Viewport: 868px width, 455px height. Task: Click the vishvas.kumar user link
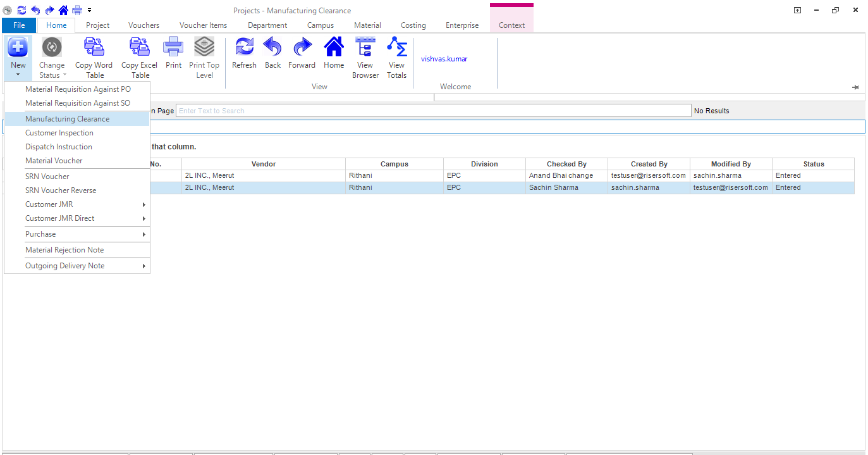click(x=444, y=59)
